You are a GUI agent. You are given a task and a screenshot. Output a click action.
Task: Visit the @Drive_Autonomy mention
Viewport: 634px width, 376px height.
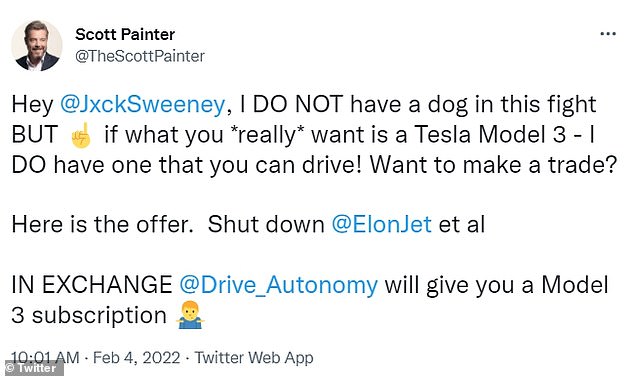coord(279,285)
